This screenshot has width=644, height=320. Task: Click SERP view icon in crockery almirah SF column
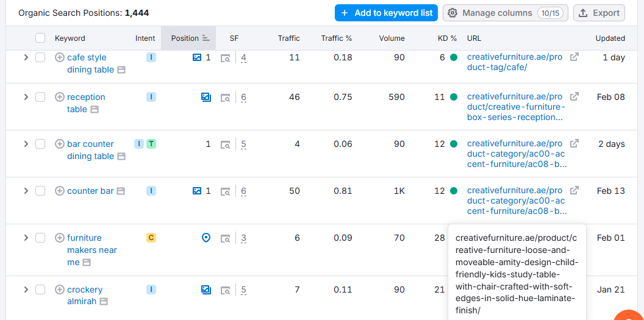225,290
